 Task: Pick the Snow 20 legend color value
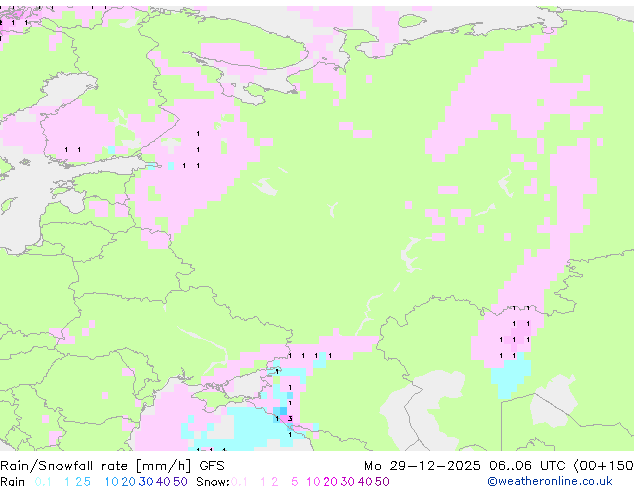tap(330, 482)
